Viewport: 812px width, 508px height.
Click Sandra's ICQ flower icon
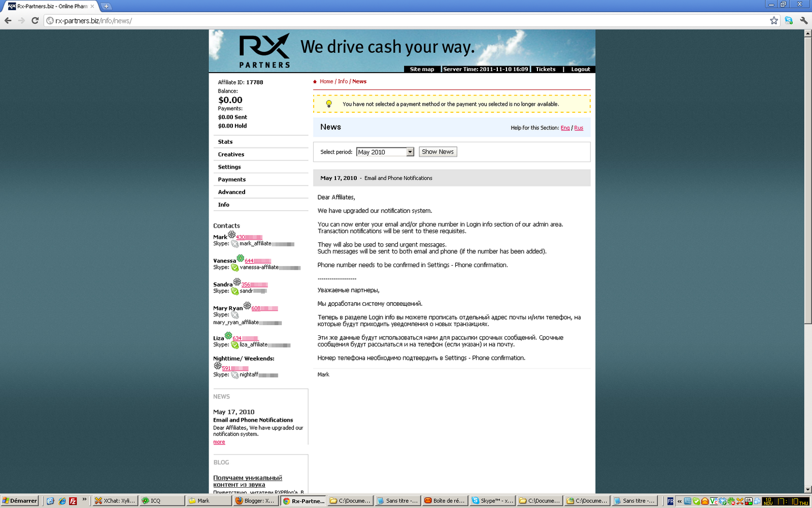237,282
